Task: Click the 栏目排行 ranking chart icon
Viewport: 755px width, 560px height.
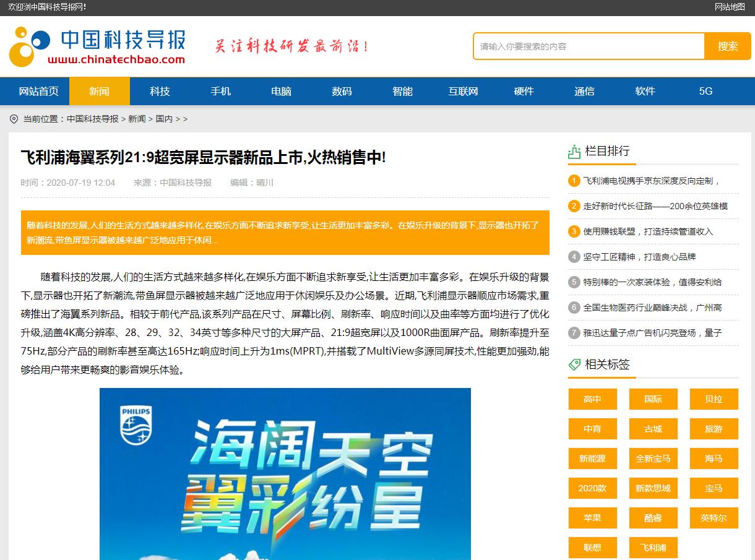Action: click(574, 152)
